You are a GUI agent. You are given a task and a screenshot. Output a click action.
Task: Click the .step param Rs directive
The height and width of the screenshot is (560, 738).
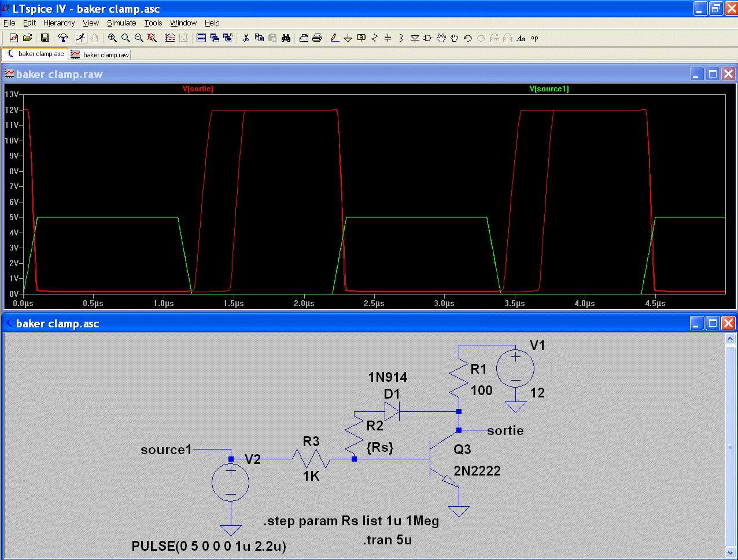click(351, 521)
